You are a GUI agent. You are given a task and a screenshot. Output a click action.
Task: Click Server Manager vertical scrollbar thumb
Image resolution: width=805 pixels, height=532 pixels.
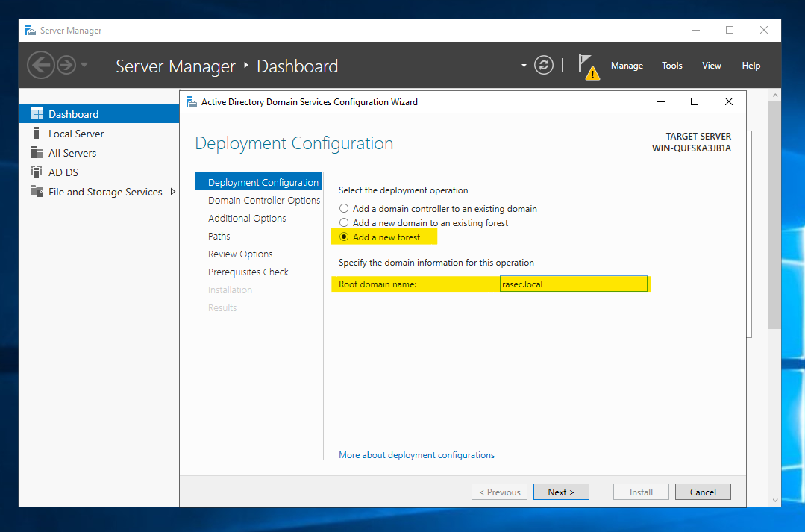[x=774, y=215]
